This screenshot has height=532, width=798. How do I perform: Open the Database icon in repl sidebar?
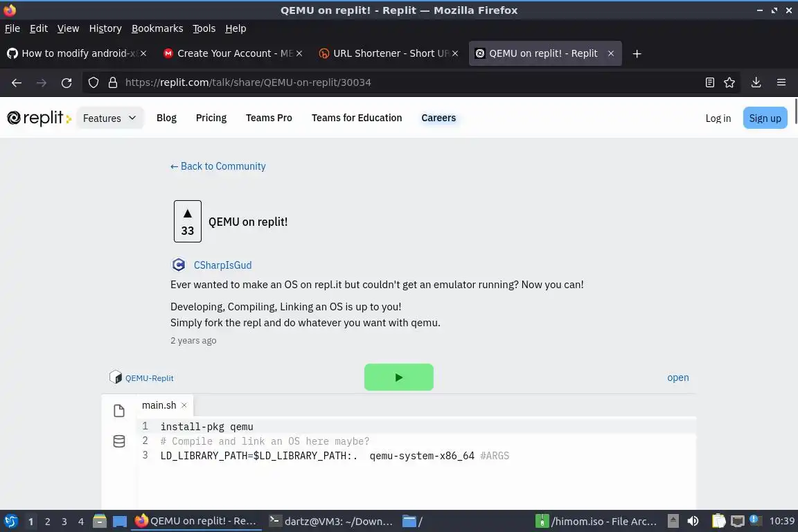pos(119,441)
